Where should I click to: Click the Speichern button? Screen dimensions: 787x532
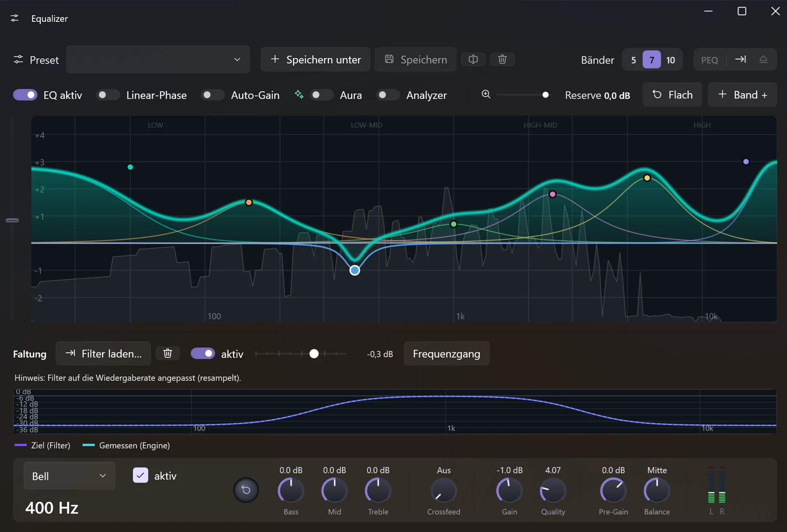(x=415, y=59)
